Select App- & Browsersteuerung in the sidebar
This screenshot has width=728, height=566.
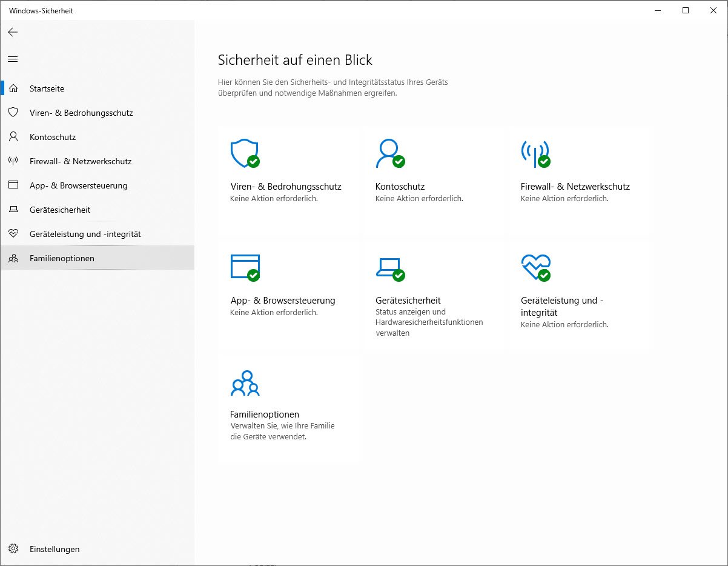pyautogui.click(x=78, y=185)
